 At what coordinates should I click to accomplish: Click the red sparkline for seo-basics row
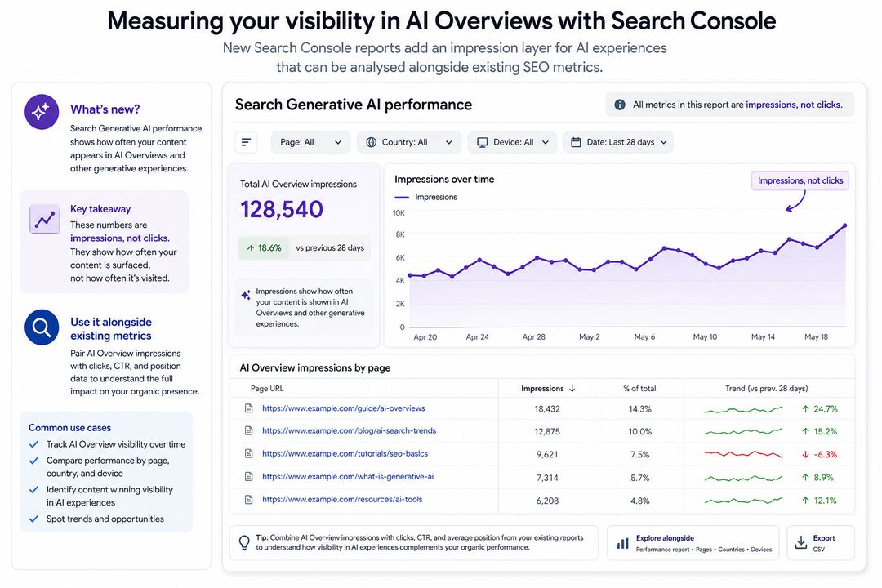coord(743,454)
